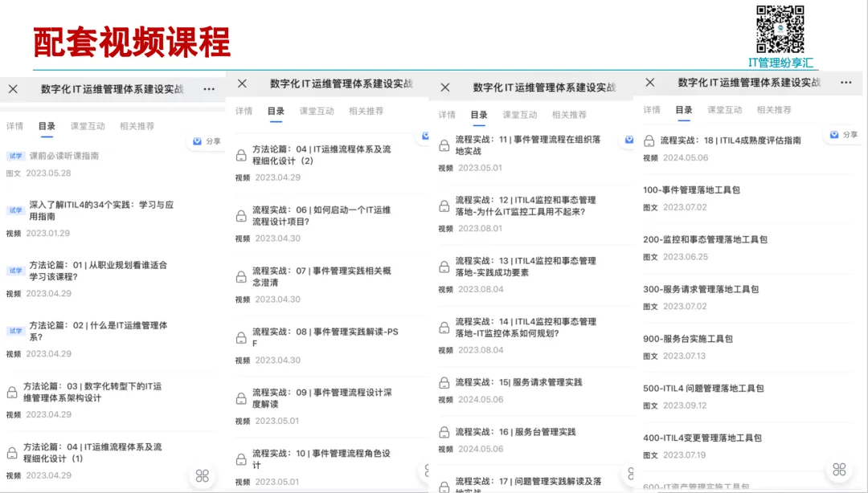Select the 900-服务台实施工具包 entry
The image size is (868, 493).
point(688,339)
